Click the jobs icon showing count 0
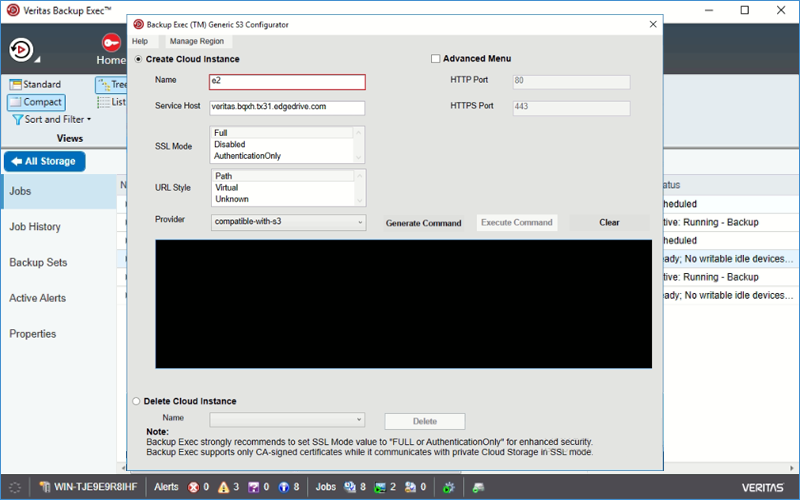800x500 pixels. [410, 487]
